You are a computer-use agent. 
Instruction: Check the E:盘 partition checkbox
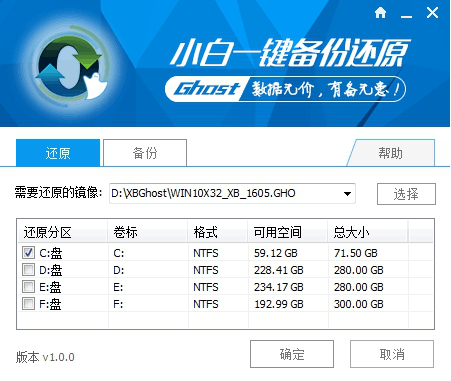point(28,286)
